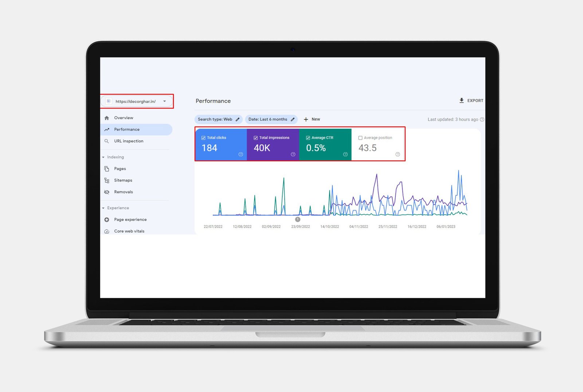Click the URL inspection magnifier icon
This screenshot has width=583, height=392.
[107, 141]
